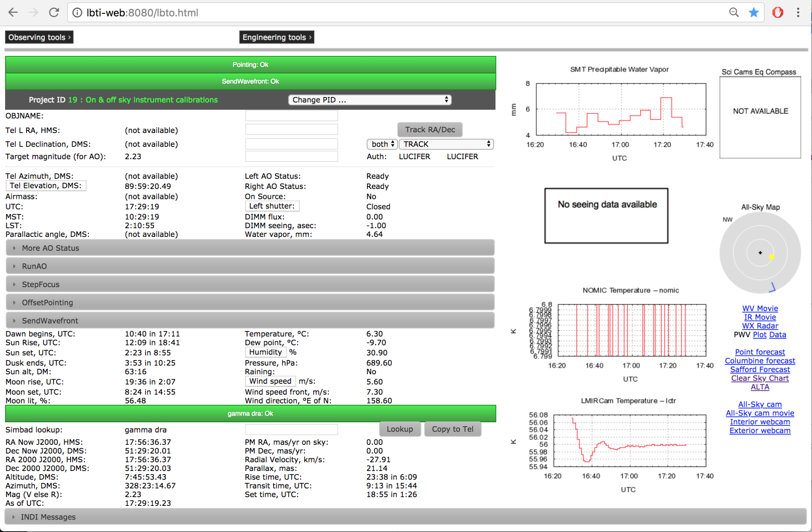The width and height of the screenshot is (812, 532).
Task: Click the Radial Velocity value -27.91
Action: tap(378, 460)
